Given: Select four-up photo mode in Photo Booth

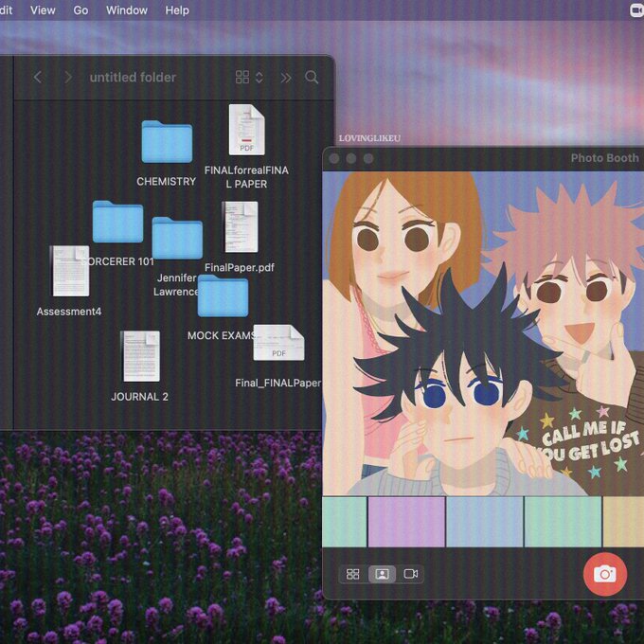Looking at the screenshot, I should [353, 574].
